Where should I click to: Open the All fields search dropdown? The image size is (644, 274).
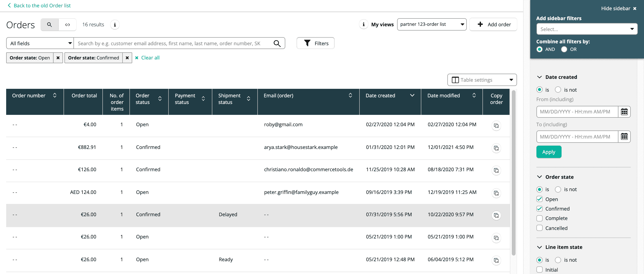click(x=40, y=44)
